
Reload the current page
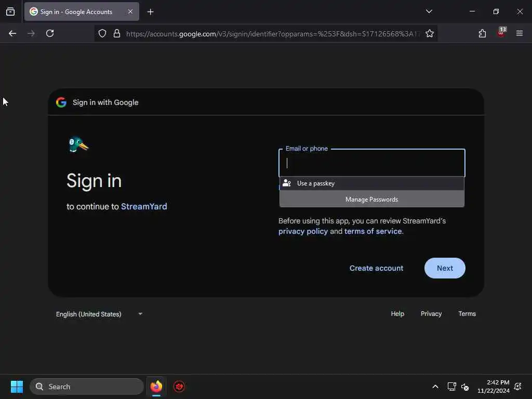coord(50,33)
